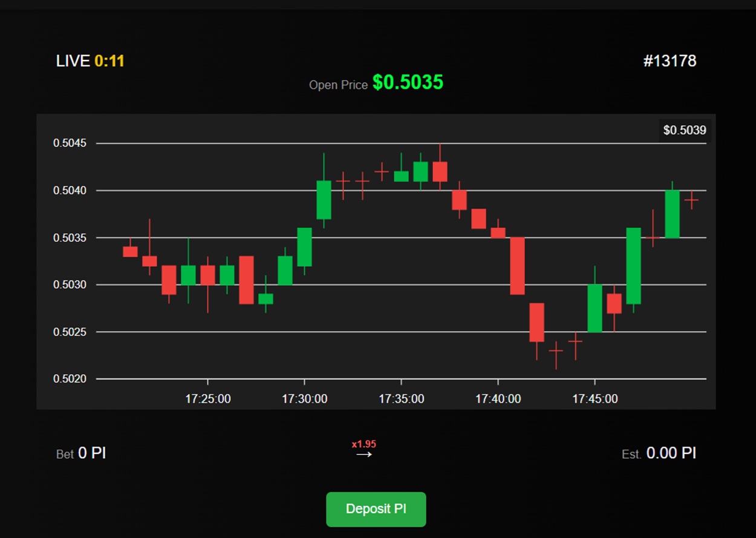
Task: Click the 0.5040 price axis label
Action: pos(70,191)
